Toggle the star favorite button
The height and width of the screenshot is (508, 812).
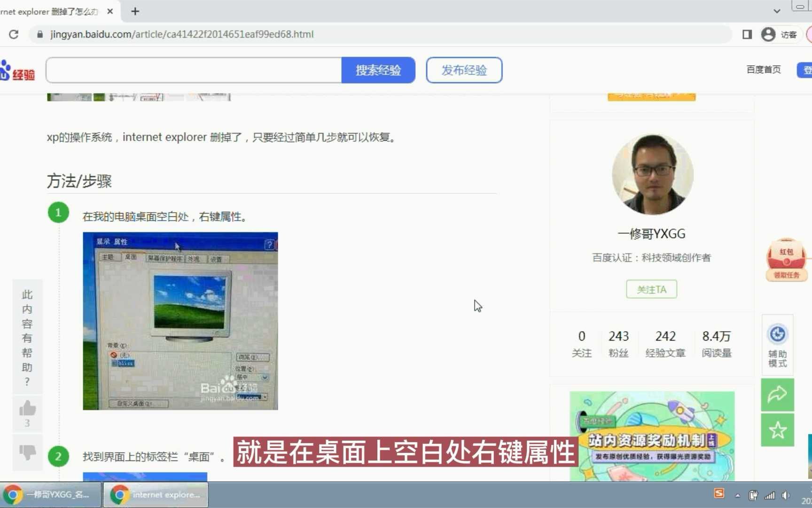coord(779,429)
